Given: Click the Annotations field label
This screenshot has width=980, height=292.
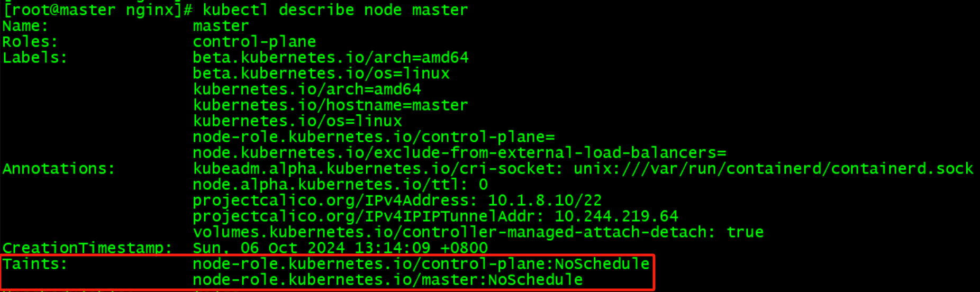Looking at the screenshot, I should pos(58,169).
